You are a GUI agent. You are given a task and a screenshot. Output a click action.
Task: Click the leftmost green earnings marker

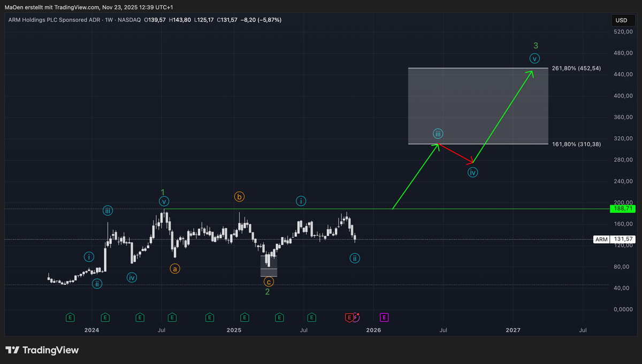(70, 317)
